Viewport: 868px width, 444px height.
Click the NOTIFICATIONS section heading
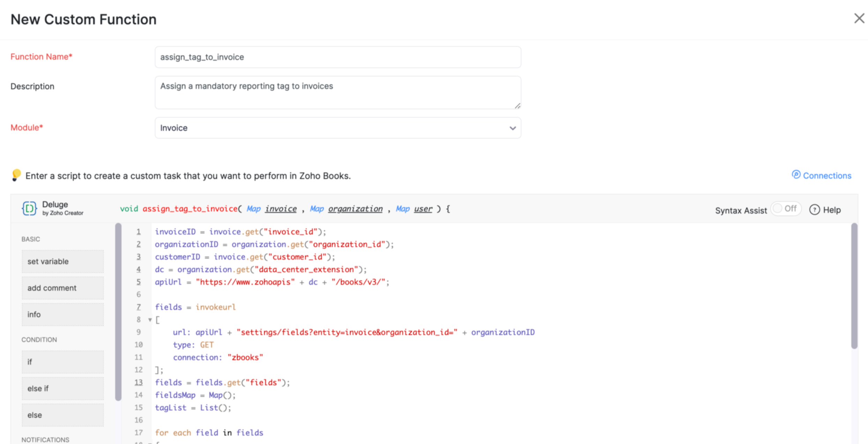(45, 440)
